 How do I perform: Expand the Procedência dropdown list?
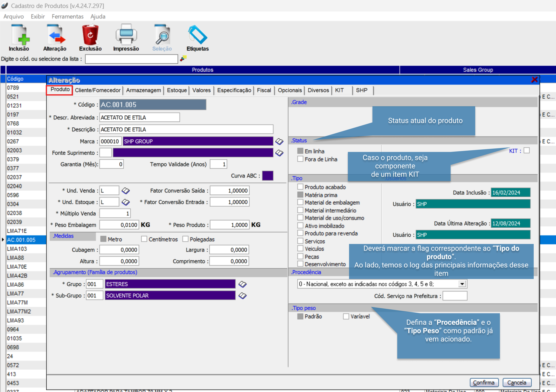[x=462, y=284]
